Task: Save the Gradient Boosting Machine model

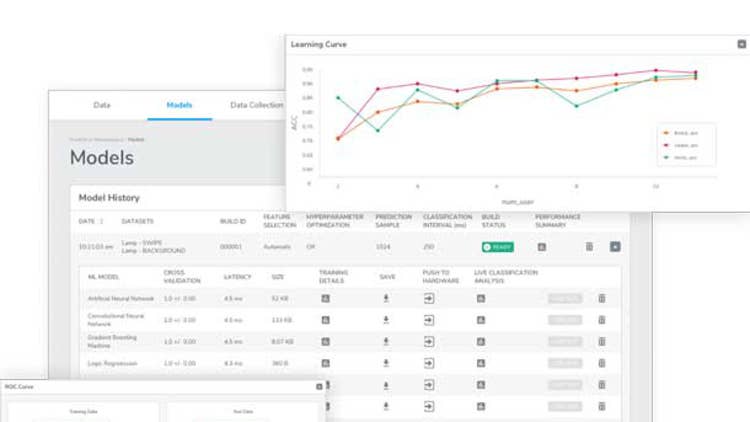Action: 386,342
